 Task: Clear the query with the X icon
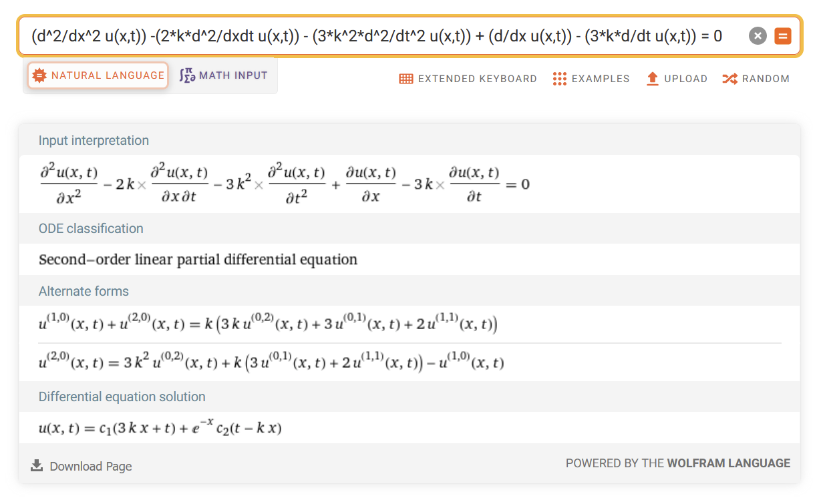[758, 36]
